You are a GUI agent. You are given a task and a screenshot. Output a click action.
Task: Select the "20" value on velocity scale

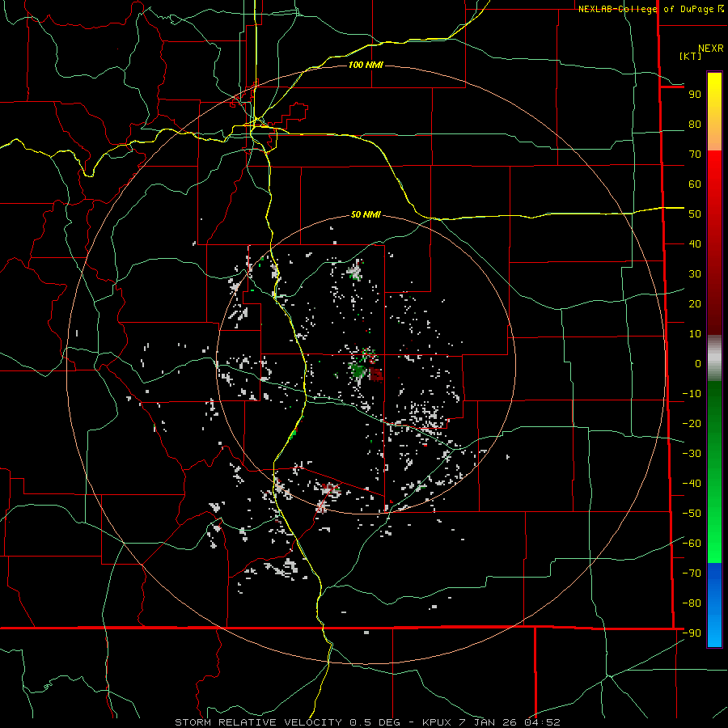(x=695, y=304)
